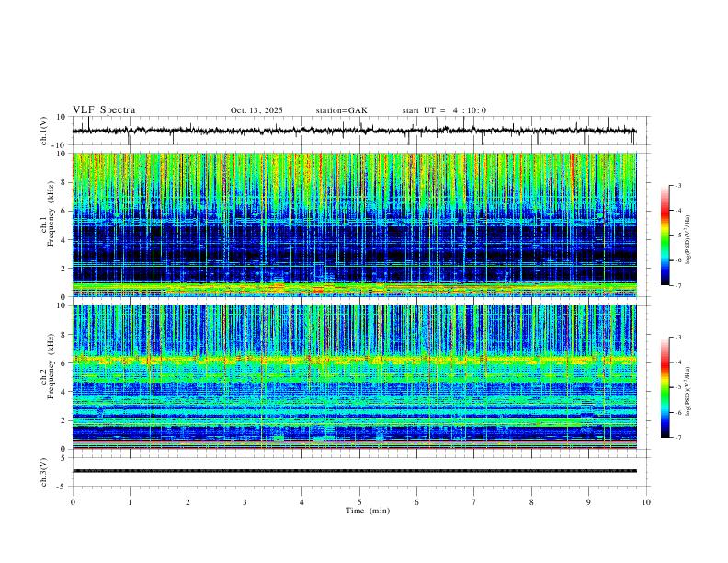Screen dimensions: 728x563
Task: Click the ch.1 spectrogram plot
Action: (355, 224)
